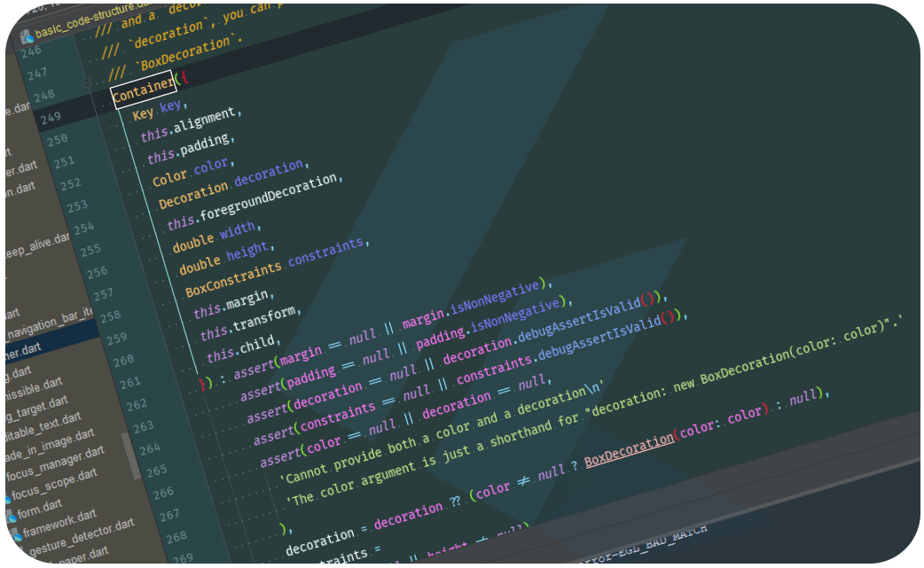Click the Dart icon beside framework.dart

point(16,534)
